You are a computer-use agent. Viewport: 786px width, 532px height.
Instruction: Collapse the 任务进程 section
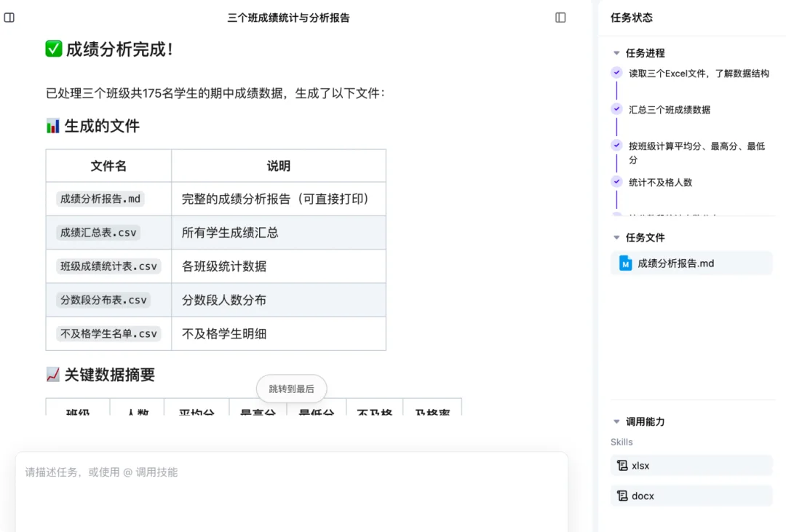tap(616, 52)
